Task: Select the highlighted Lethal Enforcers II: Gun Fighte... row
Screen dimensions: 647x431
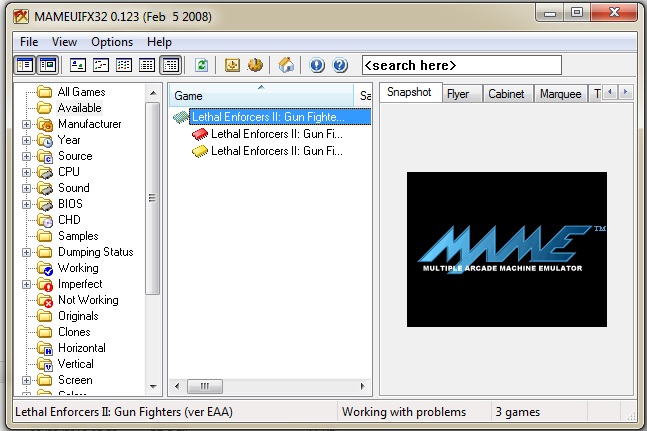Action: [280, 117]
